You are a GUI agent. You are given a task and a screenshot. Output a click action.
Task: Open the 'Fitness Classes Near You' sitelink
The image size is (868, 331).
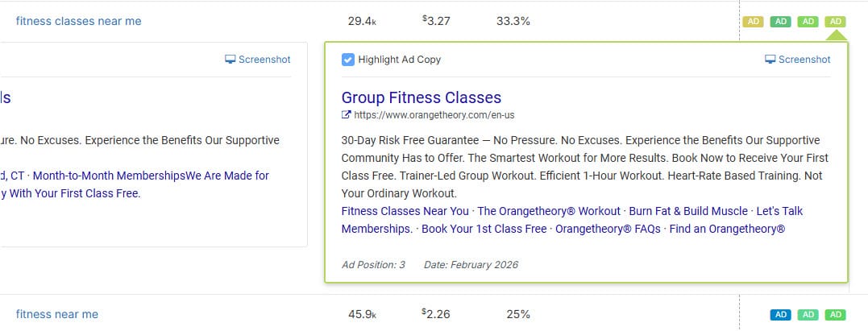click(x=405, y=211)
